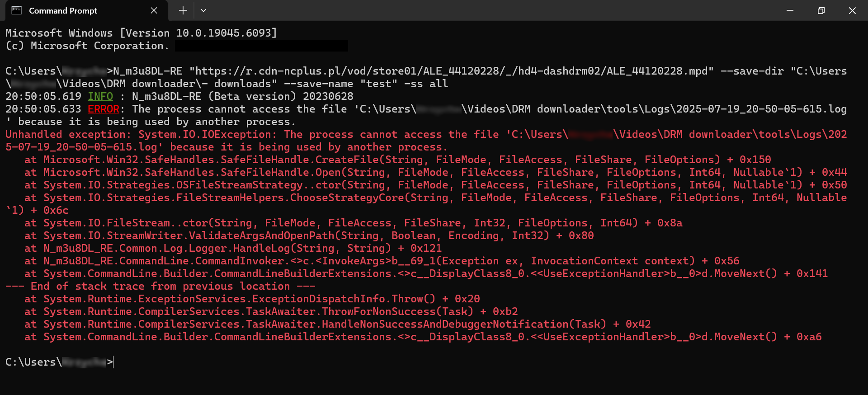
Task: Minimize the terminal window
Action: point(790,10)
